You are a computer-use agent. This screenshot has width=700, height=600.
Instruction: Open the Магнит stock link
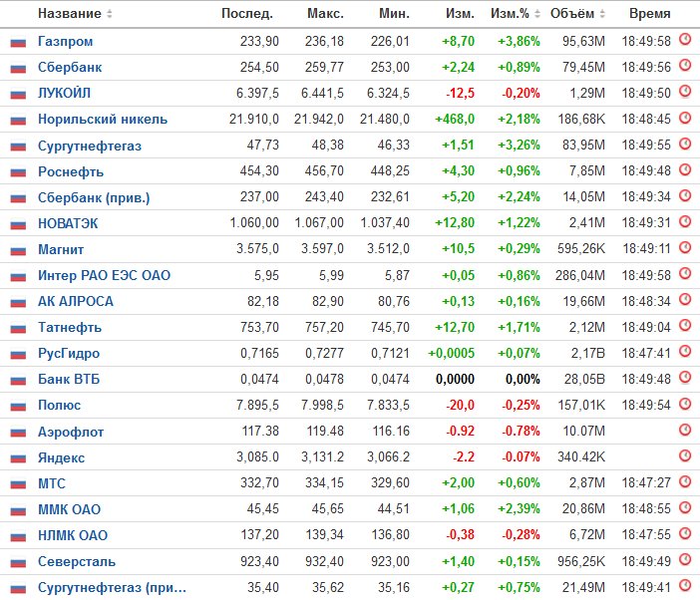[61, 249]
